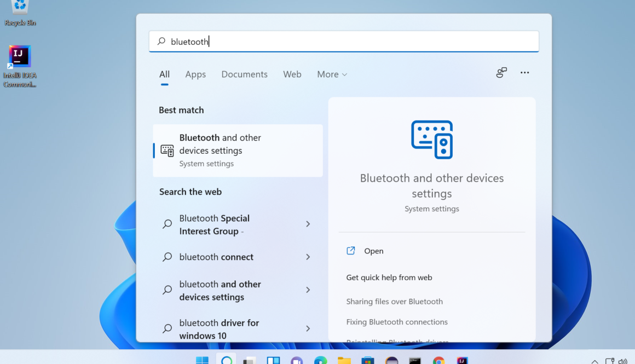Open Microsoft Store from the taskbar
Screen dimensions: 635x364
tap(368, 360)
